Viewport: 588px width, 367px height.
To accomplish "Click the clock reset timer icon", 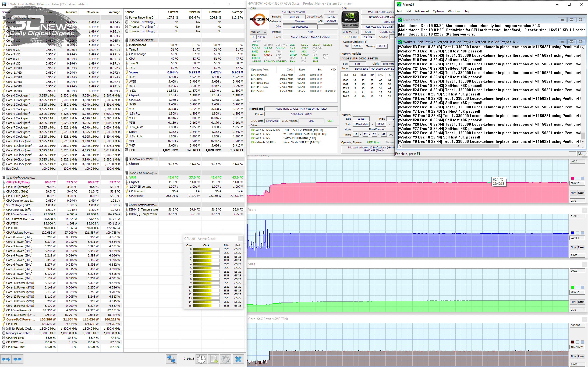I will point(201,359).
